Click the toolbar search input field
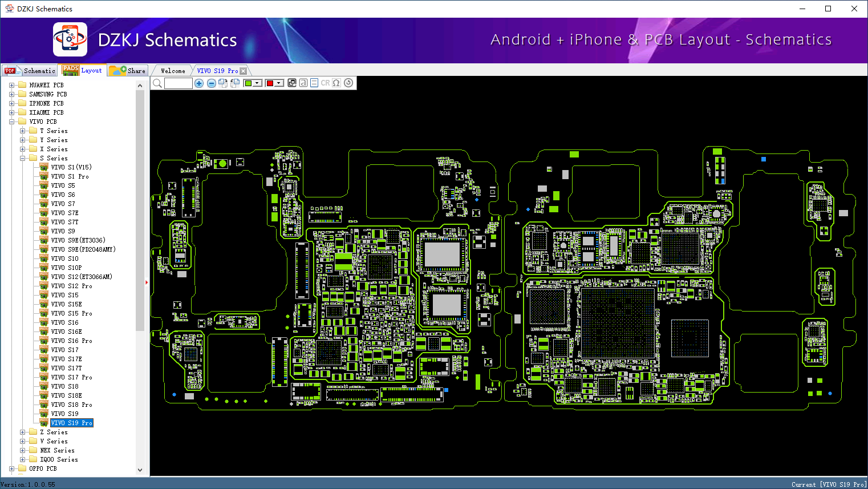The width and height of the screenshot is (868, 489). pyautogui.click(x=179, y=83)
